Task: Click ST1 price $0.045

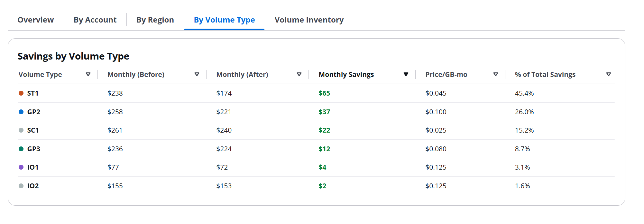Action: [x=436, y=93]
